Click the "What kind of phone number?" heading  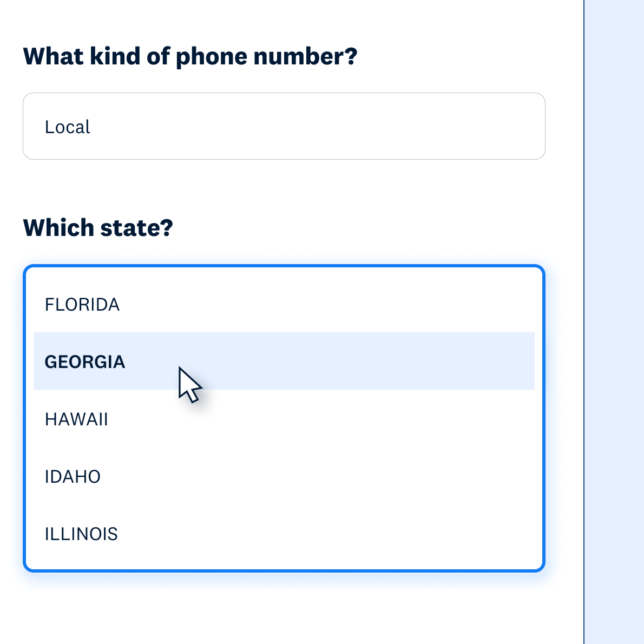pyautogui.click(x=190, y=56)
